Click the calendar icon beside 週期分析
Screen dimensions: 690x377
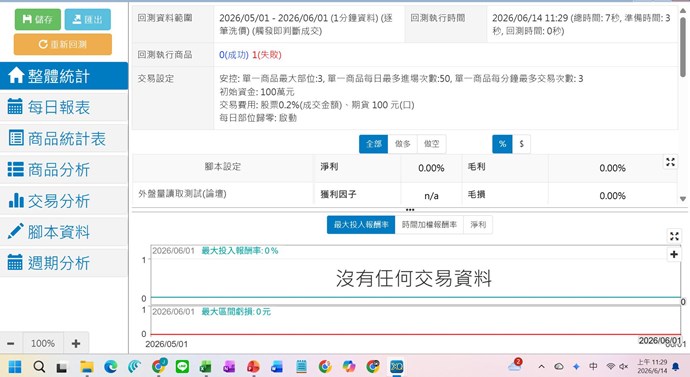(15, 262)
